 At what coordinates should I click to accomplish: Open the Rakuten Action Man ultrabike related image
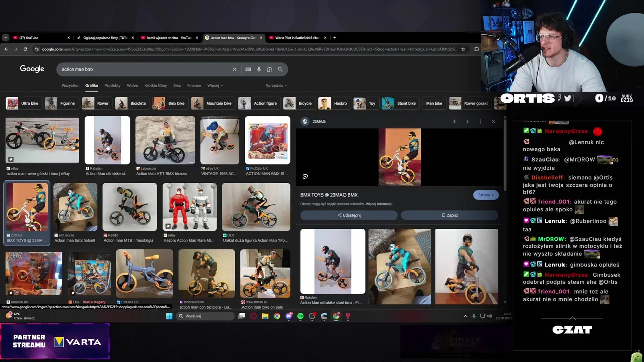click(x=333, y=261)
